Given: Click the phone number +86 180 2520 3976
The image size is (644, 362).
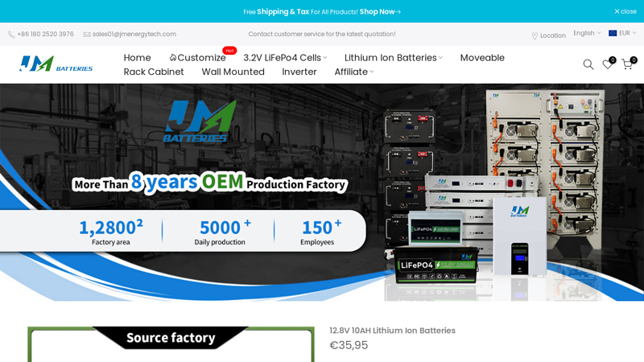Looking at the screenshot, I should click(45, 34).
